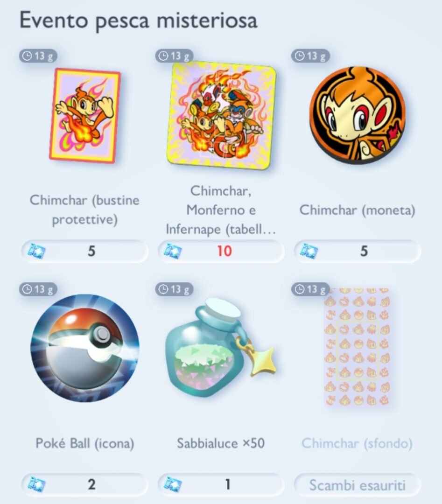This screenshot has height=504, width=442.
Task: Purchase Chimchar coin for 5 tickets
Action: click(x=357, y=251)
